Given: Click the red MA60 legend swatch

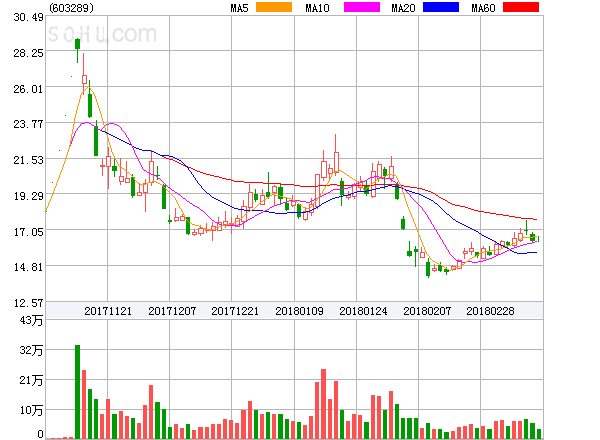Looking at the screenshot, I should tap(521, 7).
